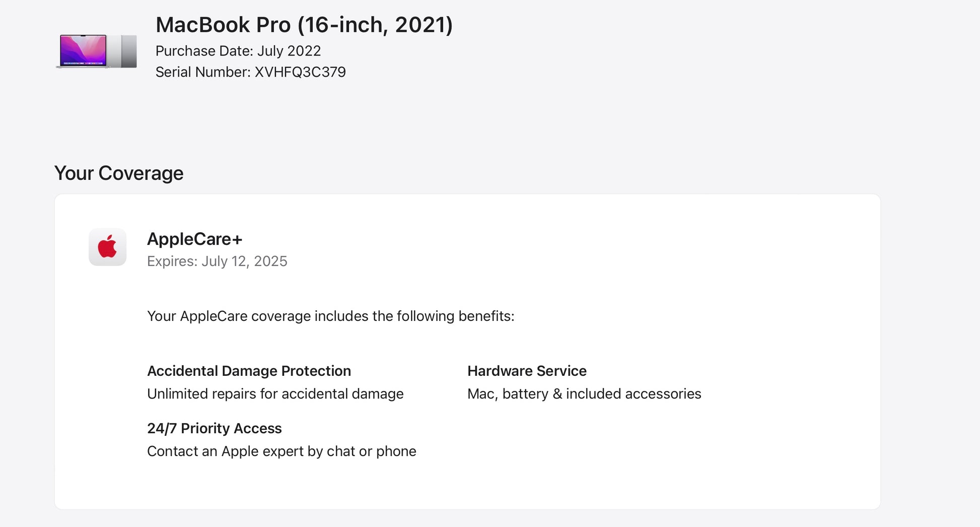980x527 pixels.
Task: Click the Serial Number label
Action: click(202, 72)
